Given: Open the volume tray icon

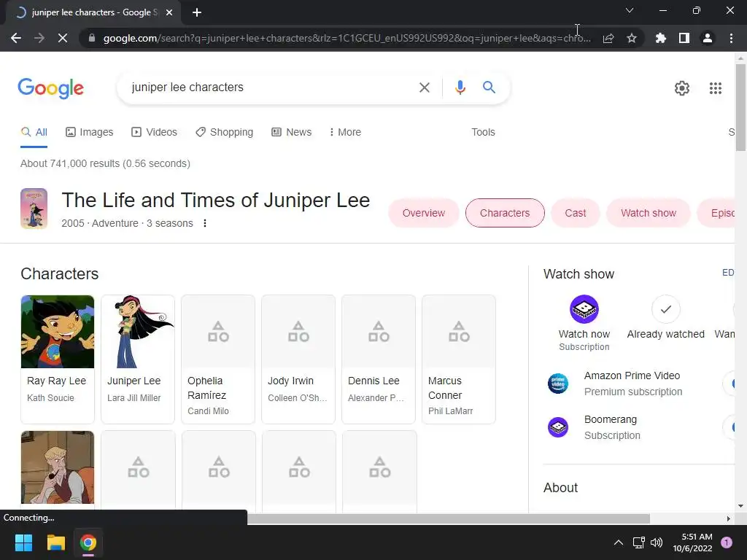Looking at the screenshot, I should 657,542.
